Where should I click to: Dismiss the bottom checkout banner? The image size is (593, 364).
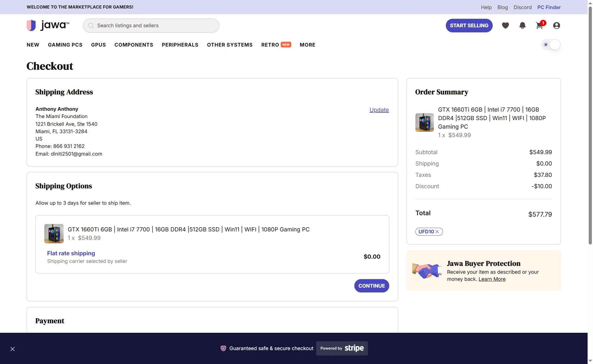[13, 349]
